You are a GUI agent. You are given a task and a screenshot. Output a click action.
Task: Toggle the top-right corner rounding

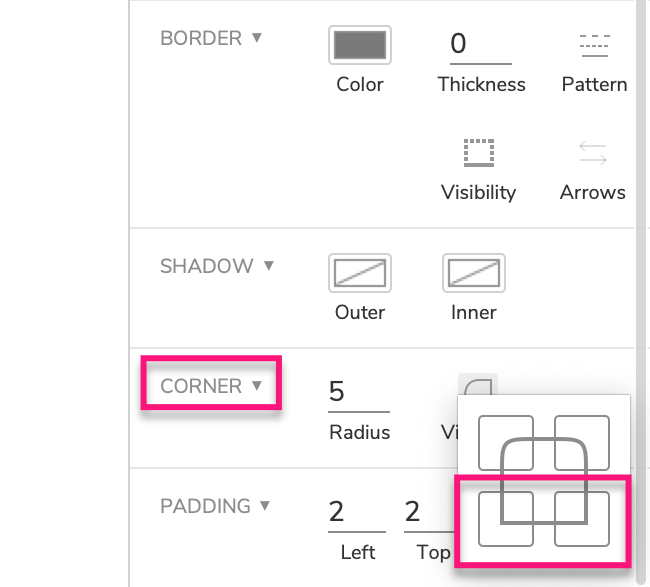coord(582,442)
